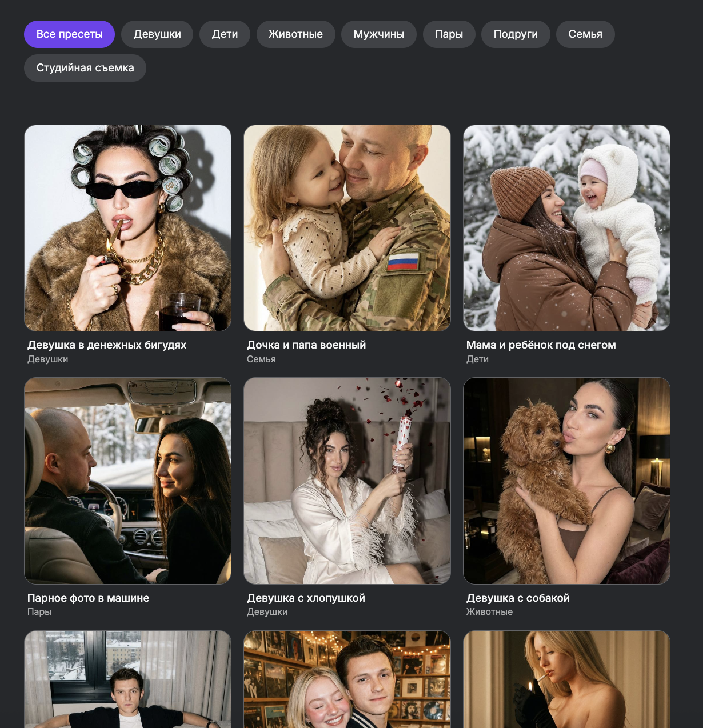The image size is (703, 728).
Task: Open the soldier father and daughter thumbnail
Action: tap(347, 228)
